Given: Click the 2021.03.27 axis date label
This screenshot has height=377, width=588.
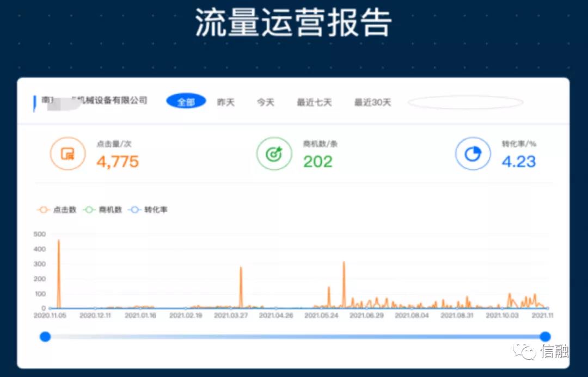Looking at the screenshot, I should coord(231,316).
